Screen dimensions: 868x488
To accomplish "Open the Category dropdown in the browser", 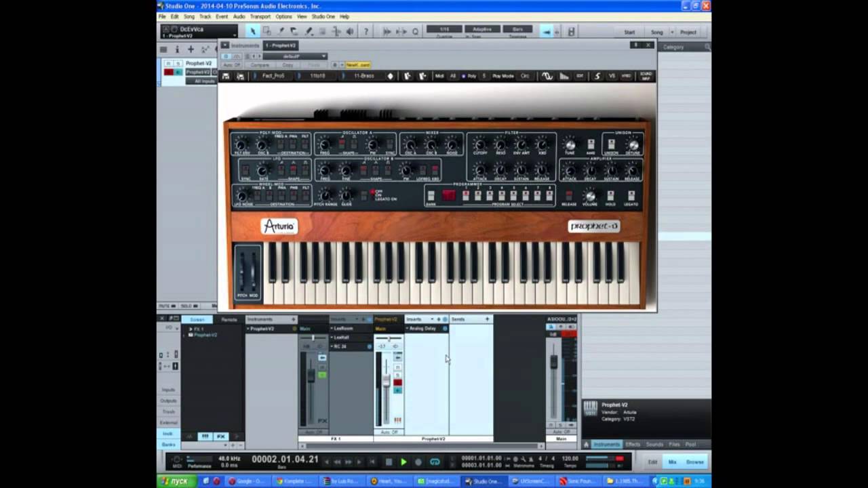I will [x=683, y=47].
